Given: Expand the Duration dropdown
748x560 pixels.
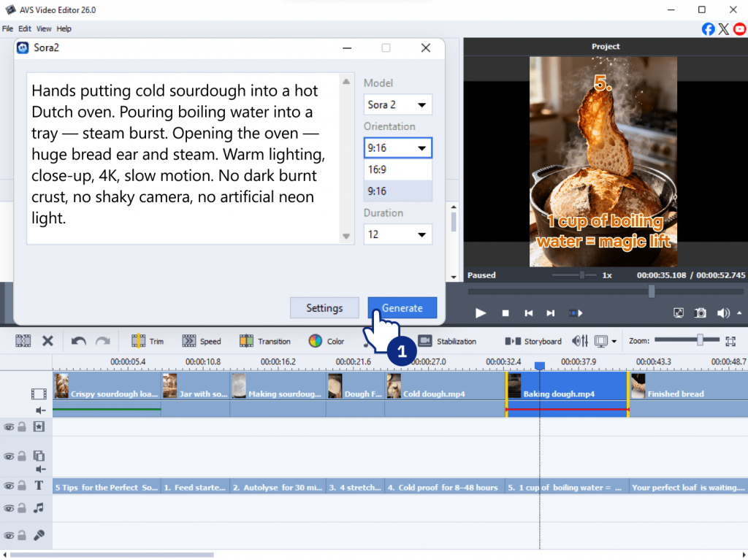Looking at the screenshot, I should [x=397, y=234].
